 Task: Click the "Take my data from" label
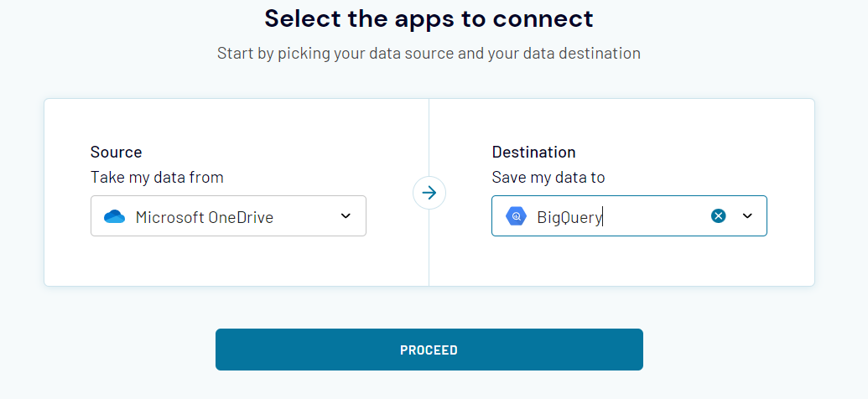click(x=157, y=177)
